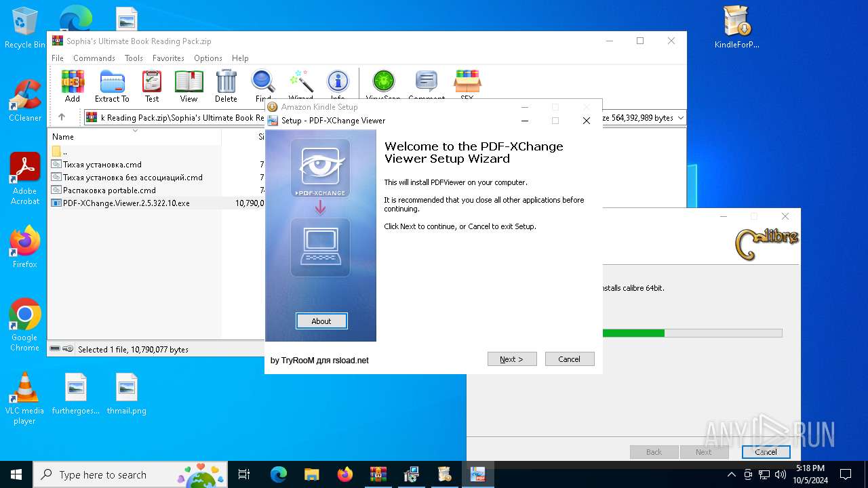Select the Adobe Acrobat desktop shortcut
The image size is (868, 488).
tap(25, 179)
